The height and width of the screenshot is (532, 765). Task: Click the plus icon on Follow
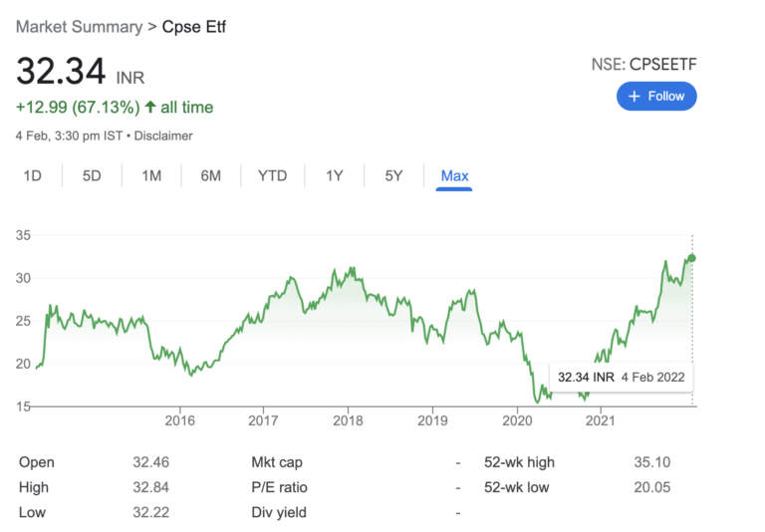pyautogui.click(x=634, y=97)
